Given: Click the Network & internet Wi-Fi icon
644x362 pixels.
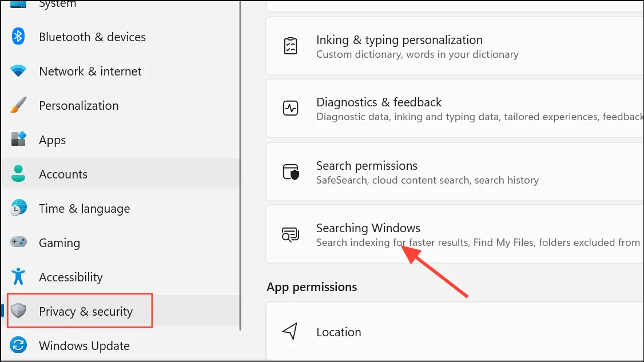Looking at the screenshot, I should (x=18, y=71).
